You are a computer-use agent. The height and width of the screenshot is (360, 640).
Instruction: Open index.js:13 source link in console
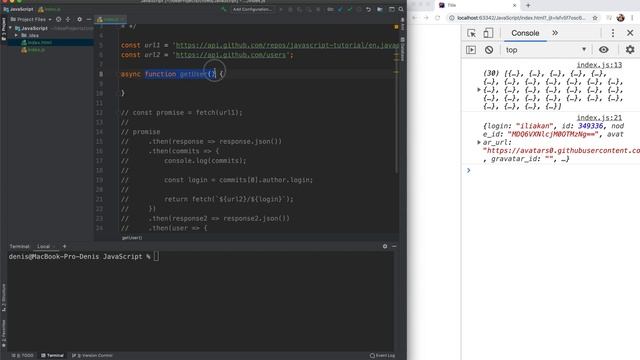599,65
